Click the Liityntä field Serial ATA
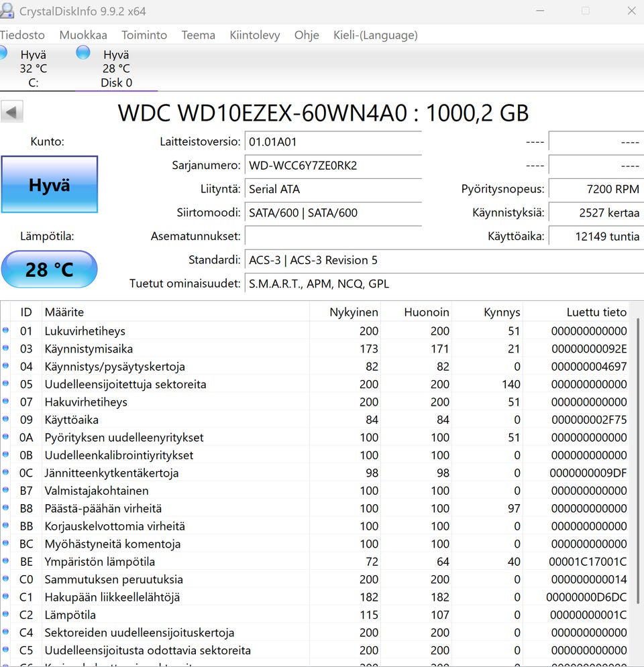 [333, 189]
